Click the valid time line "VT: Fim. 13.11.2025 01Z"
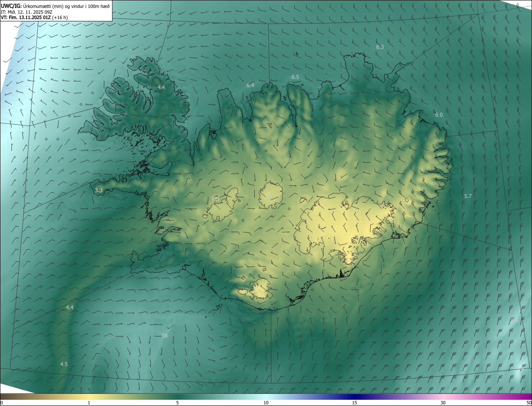Viewport: 532px width, 406px height. [34, 18]
